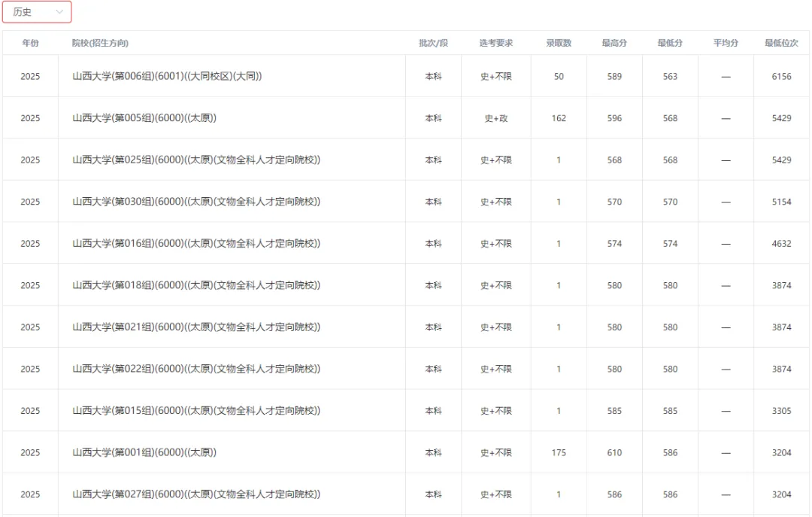
Task: Select 山西大学 第027组 row name
Action: (196, 494)
